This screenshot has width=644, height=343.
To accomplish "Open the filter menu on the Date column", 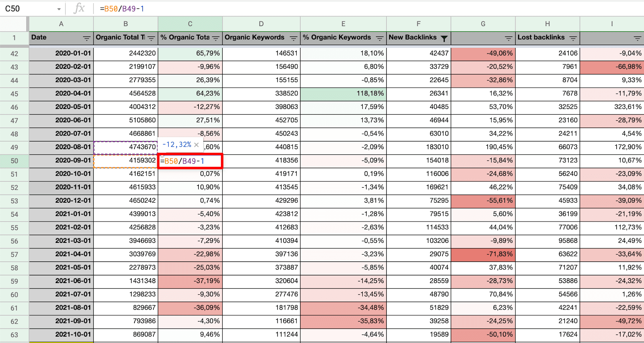I will coord(87,38).
